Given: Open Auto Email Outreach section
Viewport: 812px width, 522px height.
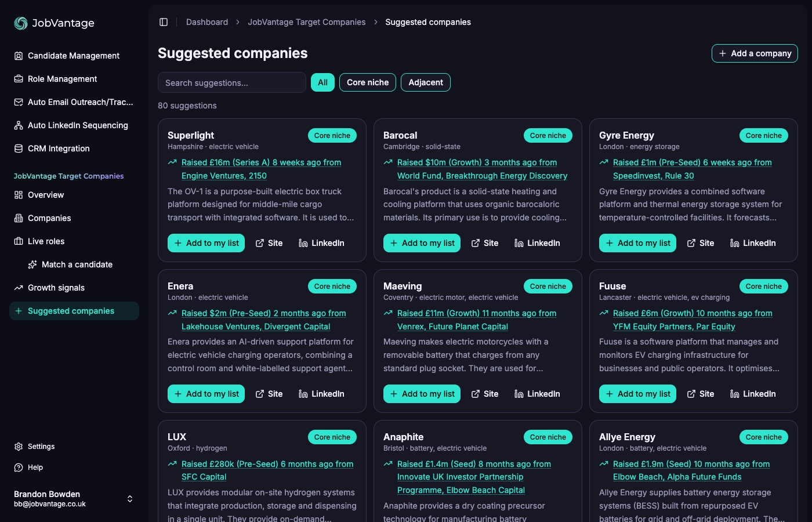Looking at the screenshot, I should pos(74,102).
